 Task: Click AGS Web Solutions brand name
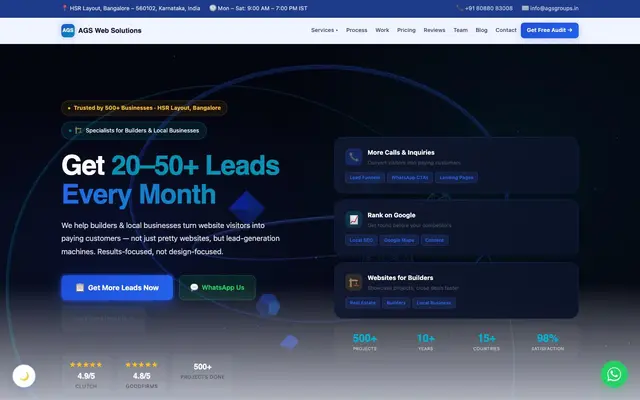[x=110, y=31]
